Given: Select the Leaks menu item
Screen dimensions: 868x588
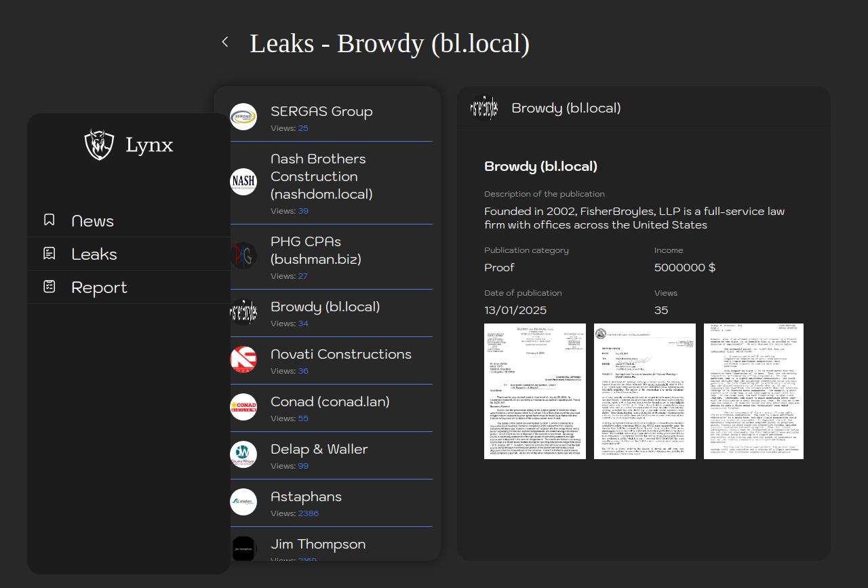Looking at the screenshot, I should pyautogui.click(x=94, y=254).
